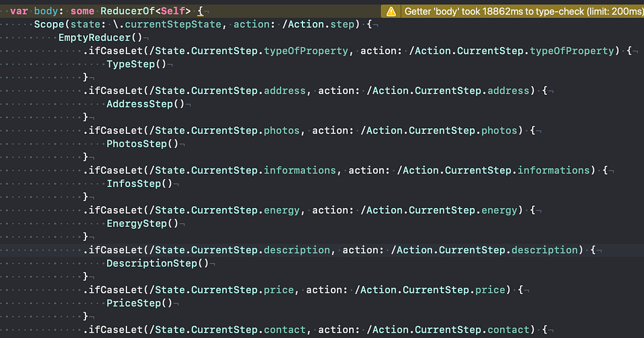
Task: Select DescriptionStep() on the highlighted block
Action: (158, 263)
